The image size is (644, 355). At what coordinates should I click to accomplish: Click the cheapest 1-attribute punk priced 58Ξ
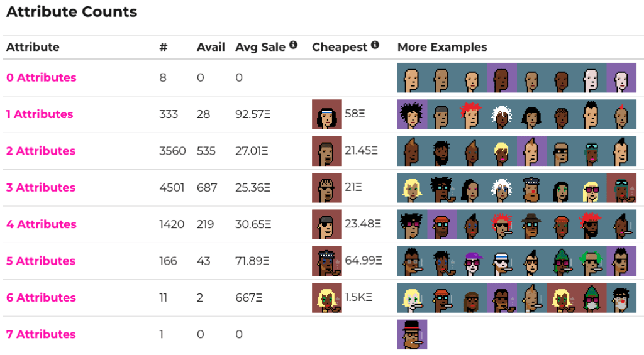[x=327, y=114]
